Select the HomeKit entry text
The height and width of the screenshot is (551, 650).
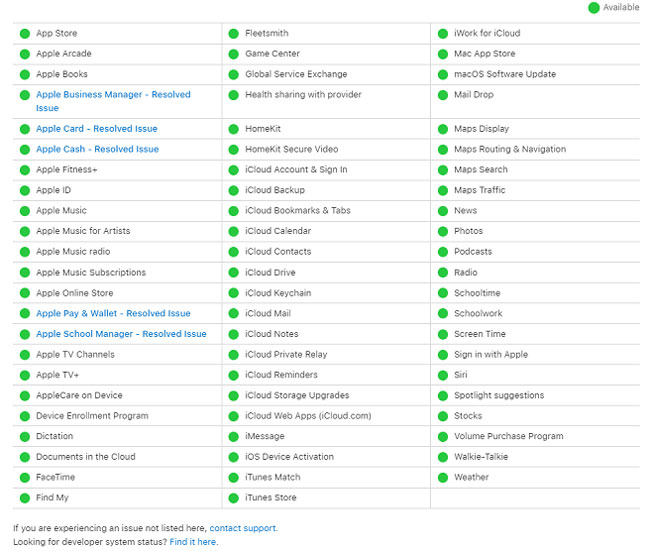(x=263, y=129)
